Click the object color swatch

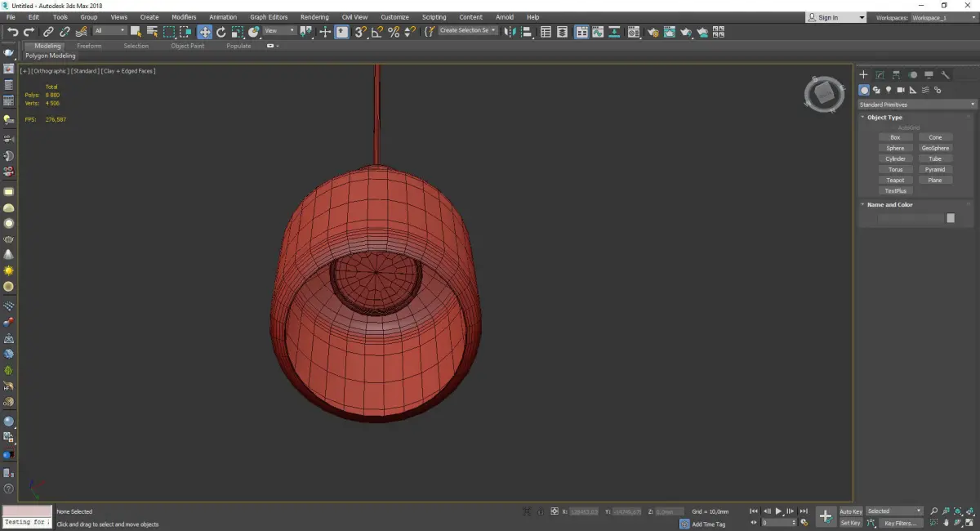click(x=950, y=218)
